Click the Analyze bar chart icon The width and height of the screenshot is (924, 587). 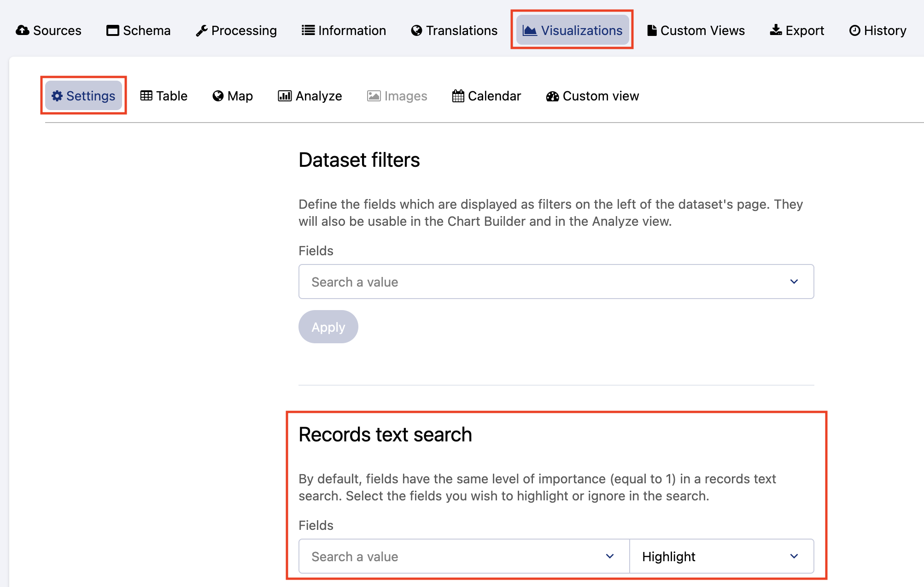(x=285, y=96)
